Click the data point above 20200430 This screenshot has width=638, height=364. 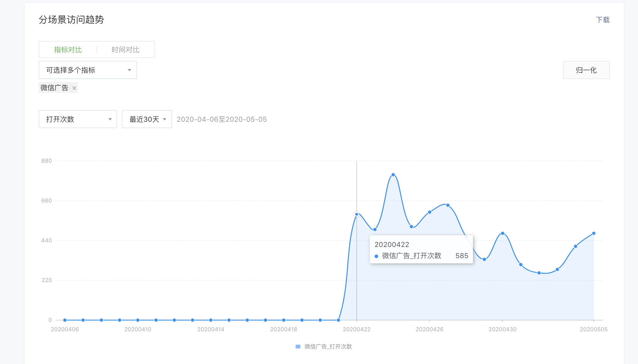tap(502, 233)
